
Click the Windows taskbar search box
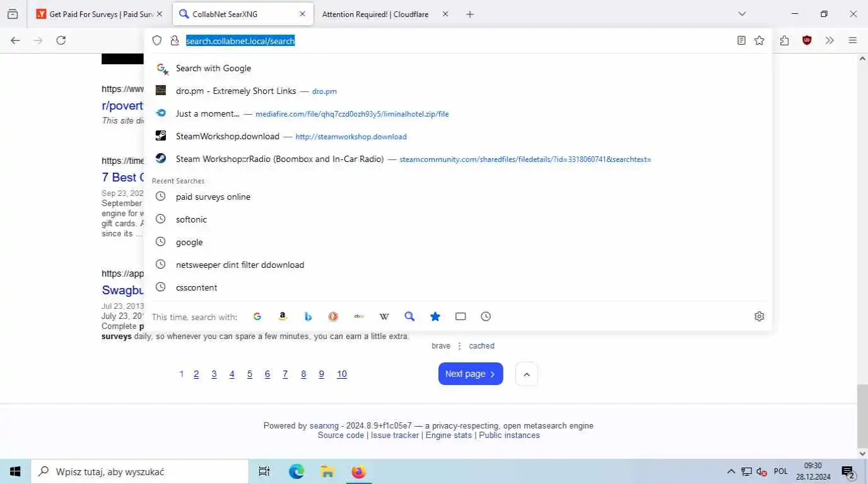140,471
